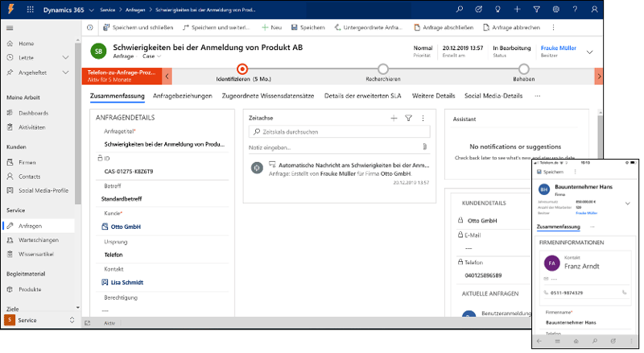Open the Social Media-Details tab

click(493, 96)
